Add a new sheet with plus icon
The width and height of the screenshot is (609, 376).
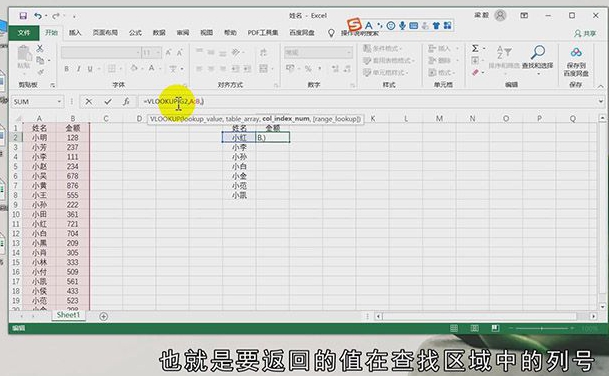point(103,317)
